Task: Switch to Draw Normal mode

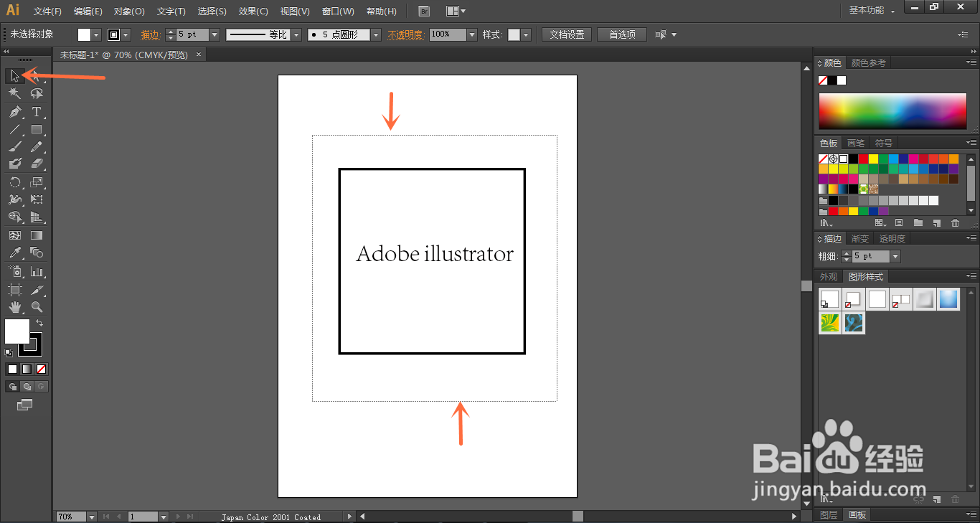Action: click(x=12, y=387)
